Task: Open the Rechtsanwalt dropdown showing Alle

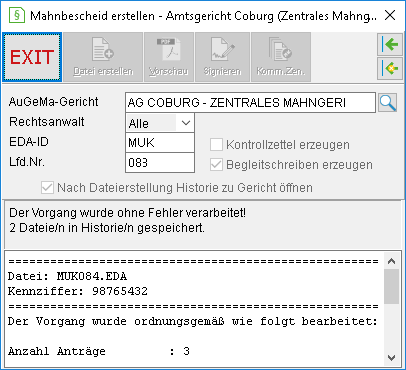Action: (x=160, y=123)
